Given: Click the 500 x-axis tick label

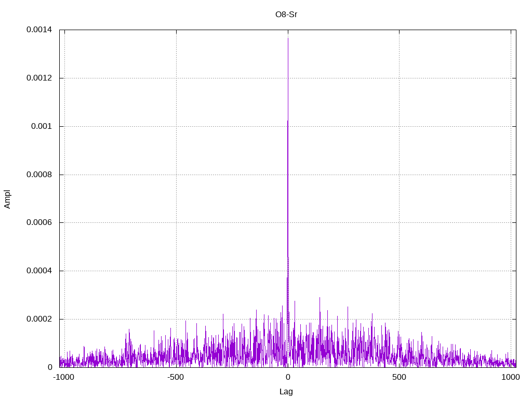Looking at the screenshot, I should pos(399,377).
